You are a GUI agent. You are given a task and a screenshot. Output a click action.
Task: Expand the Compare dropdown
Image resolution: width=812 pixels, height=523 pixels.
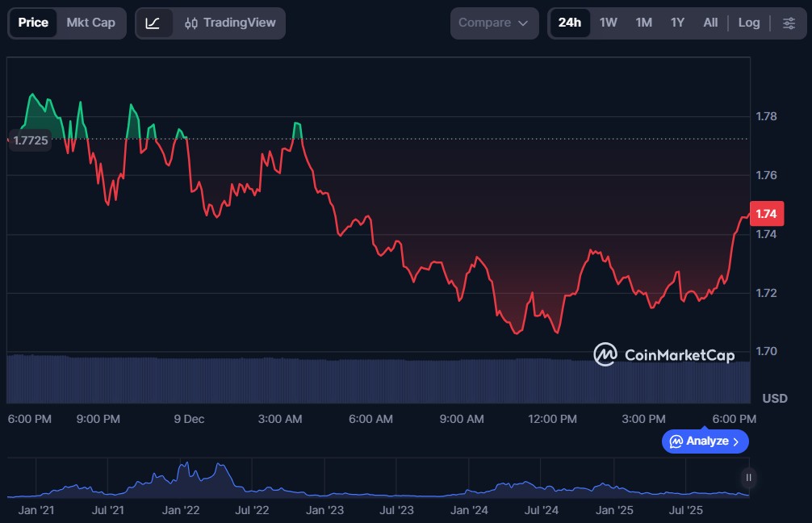(493, 23)
